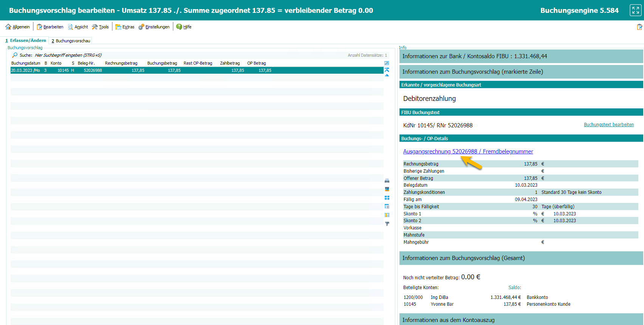Click the grid settings wrench icon
This screenshot has height=325, width=644.
(x=387, y=63)
